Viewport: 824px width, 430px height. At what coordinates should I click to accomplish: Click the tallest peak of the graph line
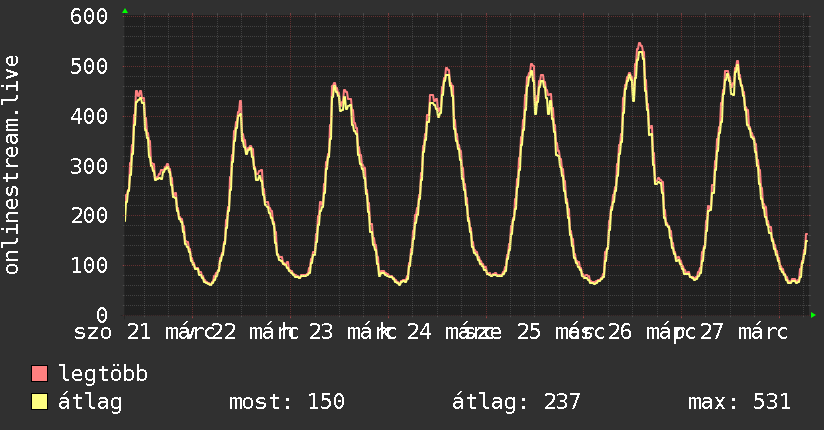tap(639, 44)
